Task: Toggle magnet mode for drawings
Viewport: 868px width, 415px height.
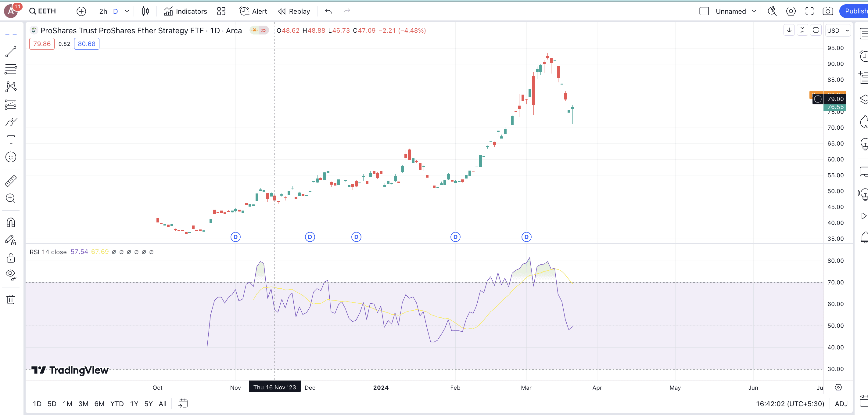Action: (11, 222)
